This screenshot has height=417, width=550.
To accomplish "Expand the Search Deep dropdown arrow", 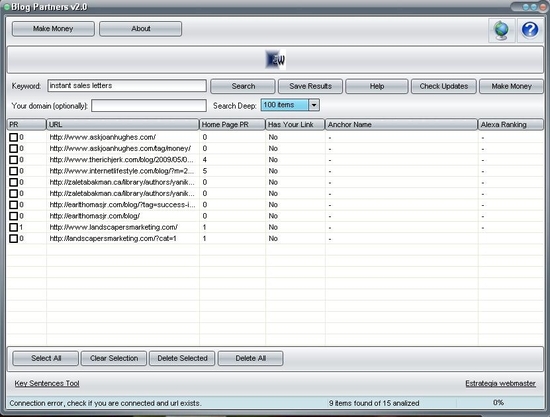I will (x=314, y=105).
